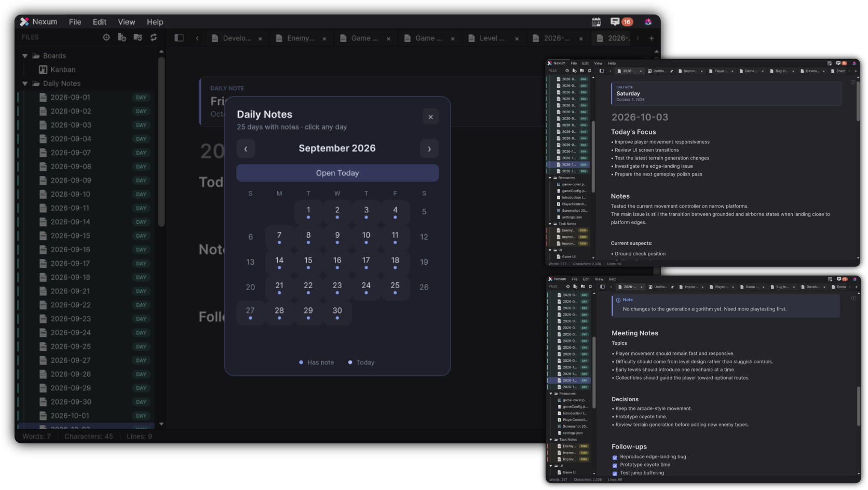Add a new tab with plus icon
868x490 pixels.
[652, 38]
